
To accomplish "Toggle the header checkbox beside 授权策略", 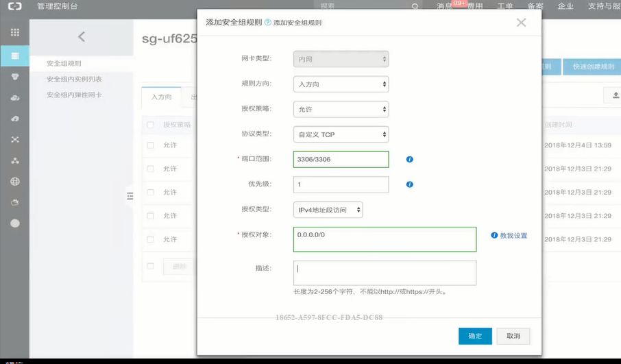I will pos(151,125).
